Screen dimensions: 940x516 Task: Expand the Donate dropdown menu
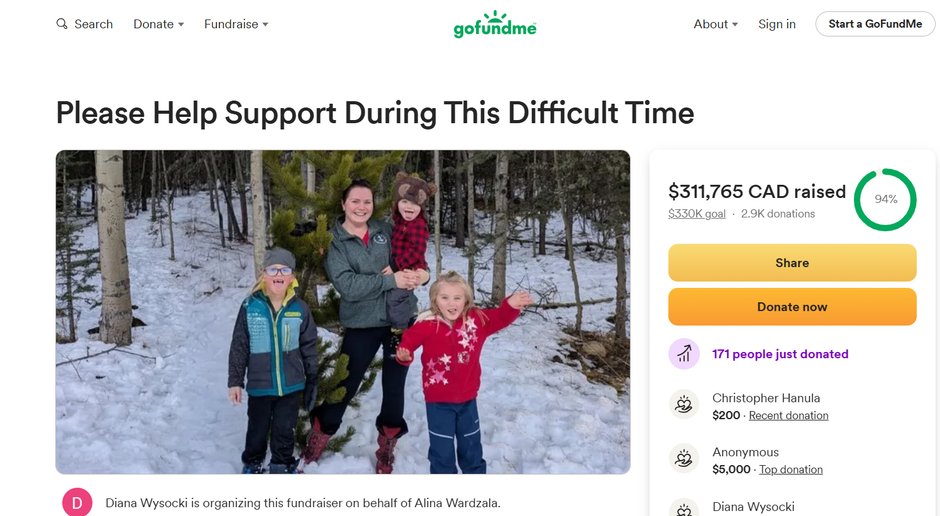(x=159, y=24)
